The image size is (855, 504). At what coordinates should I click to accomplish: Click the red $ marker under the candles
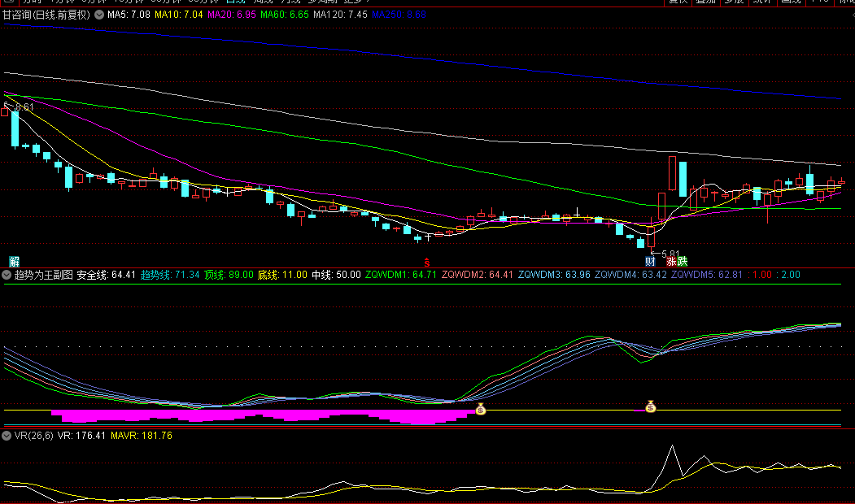tap(427, 263)
